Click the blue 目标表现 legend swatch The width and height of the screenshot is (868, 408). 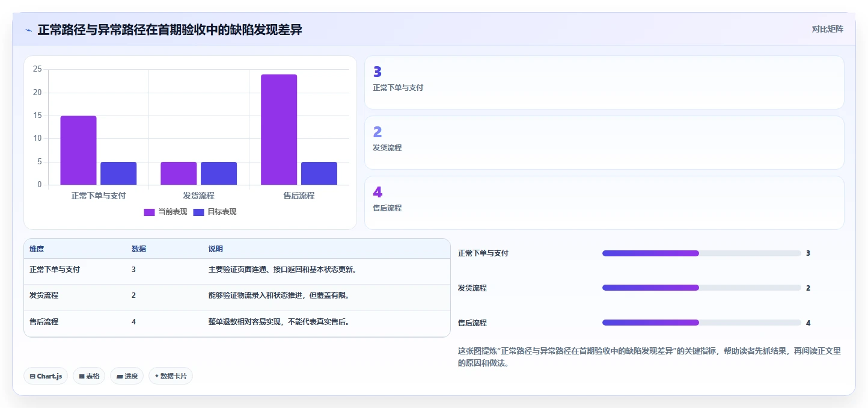click(198, 212)
